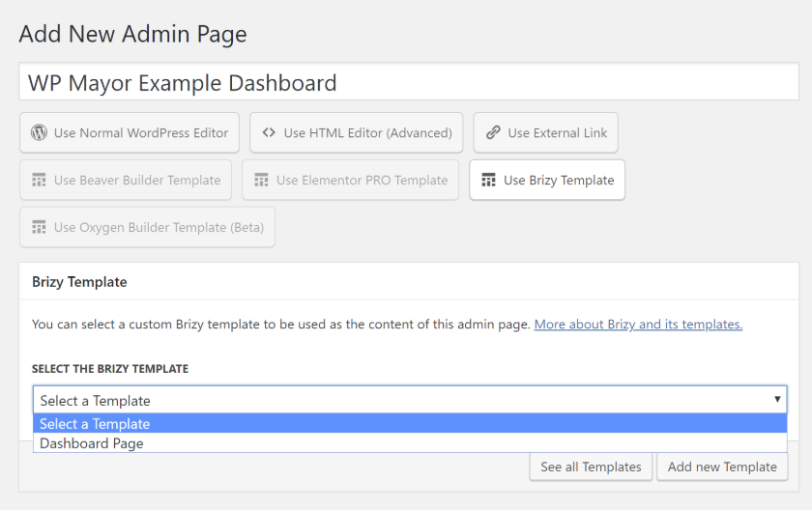Select Use Oxygen Builder Template (Beta)

point(147,227)
